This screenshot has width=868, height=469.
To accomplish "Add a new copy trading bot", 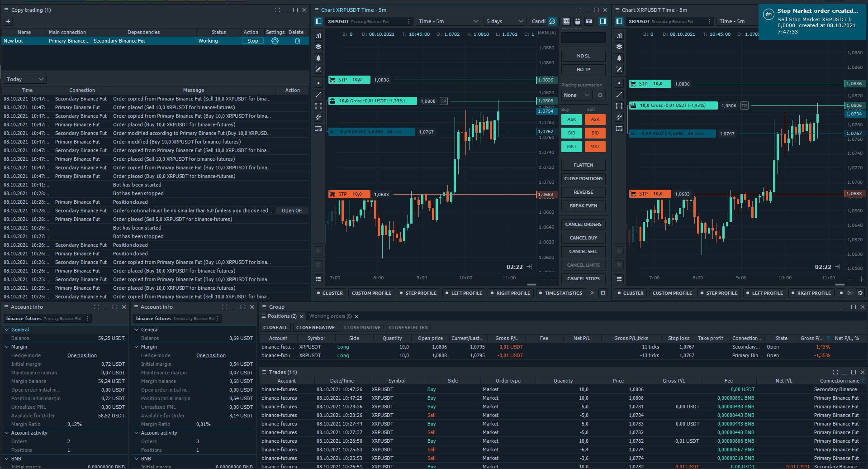I will click(8, 21).
